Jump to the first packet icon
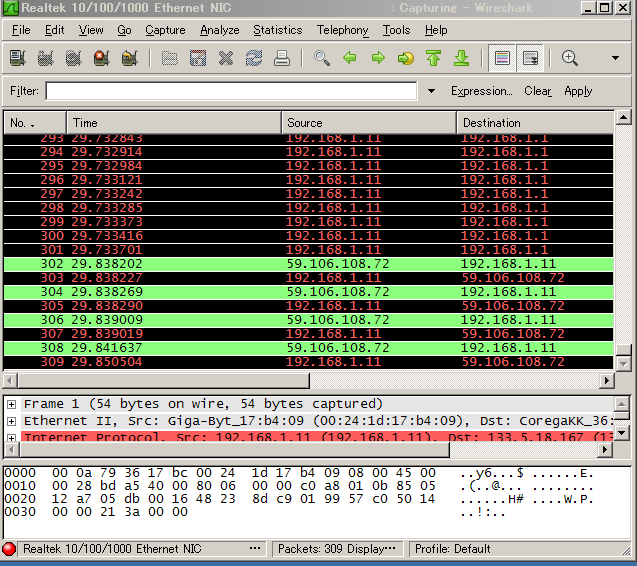 434,58
